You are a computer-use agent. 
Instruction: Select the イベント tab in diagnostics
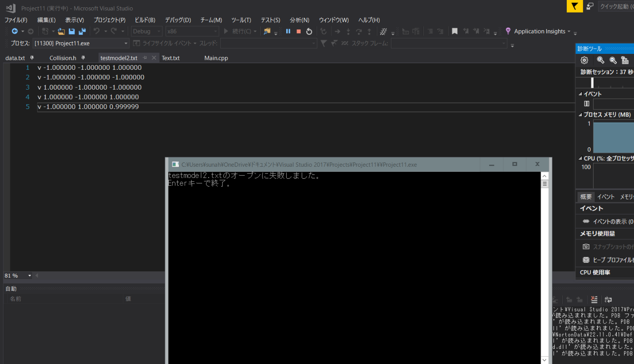tap(606, 197)
